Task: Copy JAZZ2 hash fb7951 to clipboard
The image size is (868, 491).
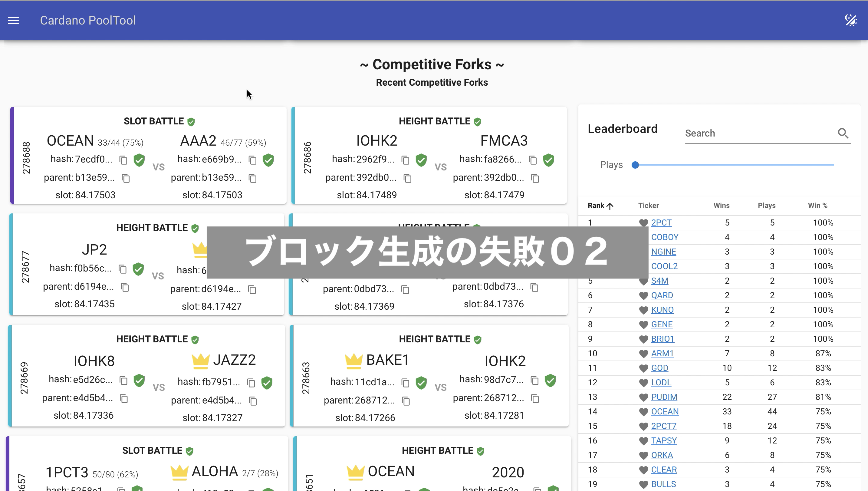Action: tap(251, 383)
